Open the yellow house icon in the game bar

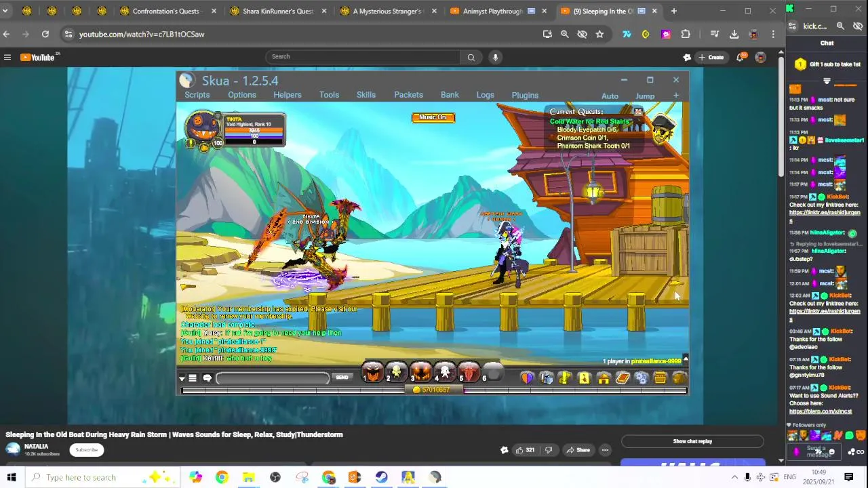[x=604, y=378]
